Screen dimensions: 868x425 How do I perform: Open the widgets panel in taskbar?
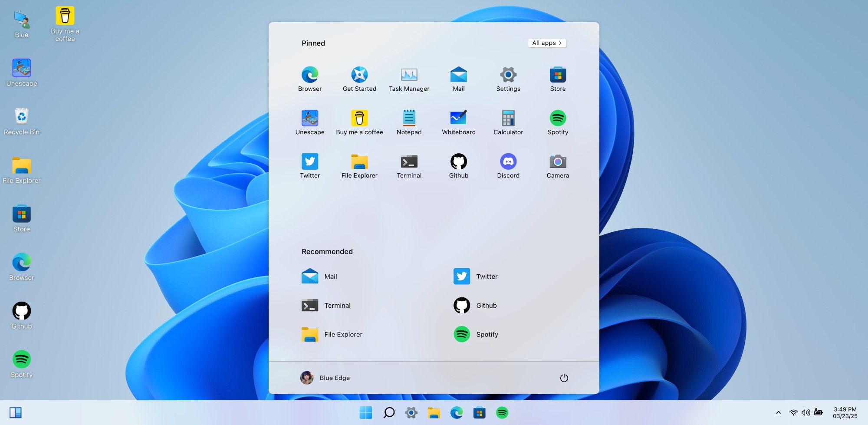point(16,412)
